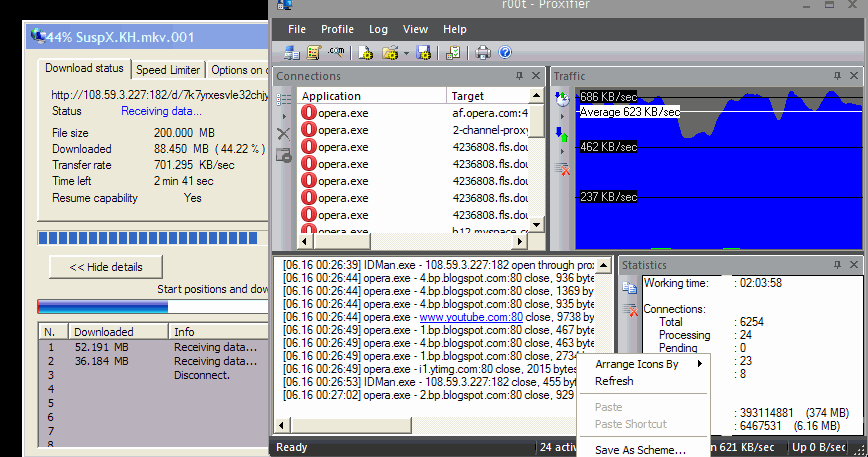Click the log panel horizontal scroll left arrow
868x457 pixels.
(x=282, y=425)
